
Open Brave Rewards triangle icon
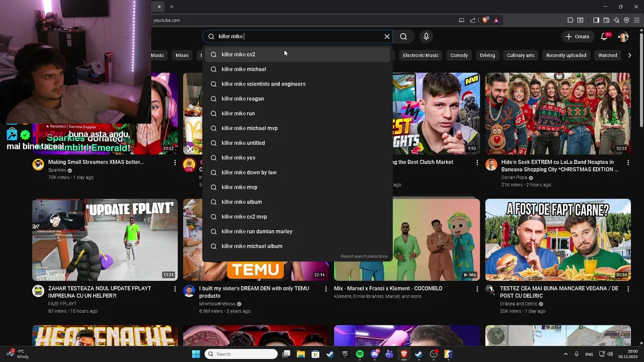click(496, 20)
